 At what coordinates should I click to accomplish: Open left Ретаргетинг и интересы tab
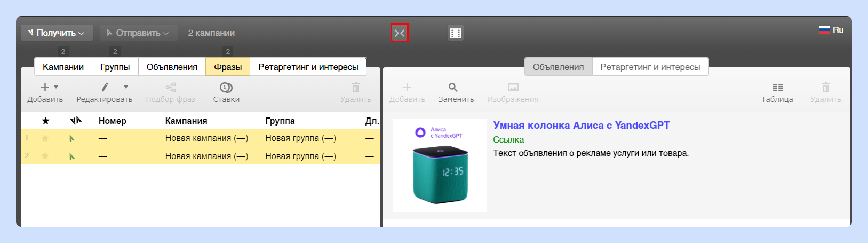coord(308,67)
